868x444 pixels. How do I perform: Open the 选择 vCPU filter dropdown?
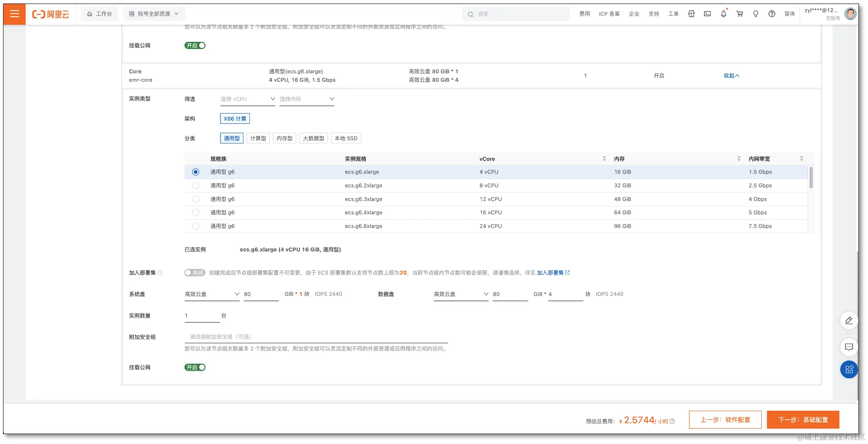(248, 99)
